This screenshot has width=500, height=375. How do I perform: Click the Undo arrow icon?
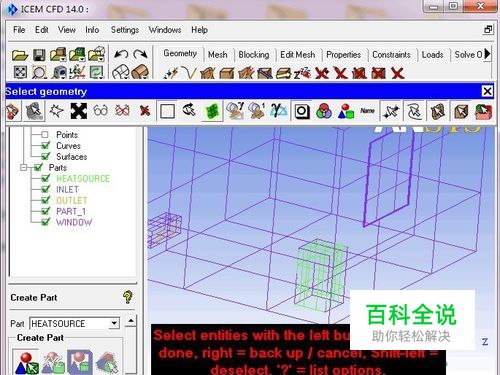pos(121,54)
